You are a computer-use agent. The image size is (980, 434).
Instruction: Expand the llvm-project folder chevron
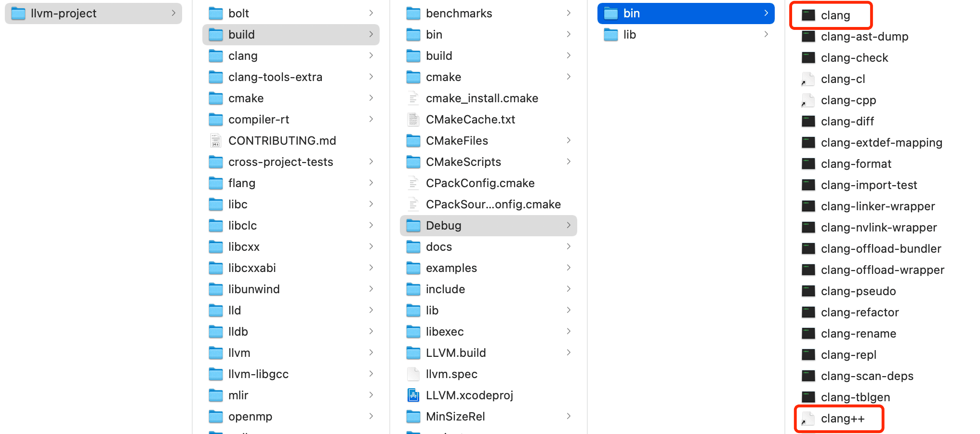173,14
